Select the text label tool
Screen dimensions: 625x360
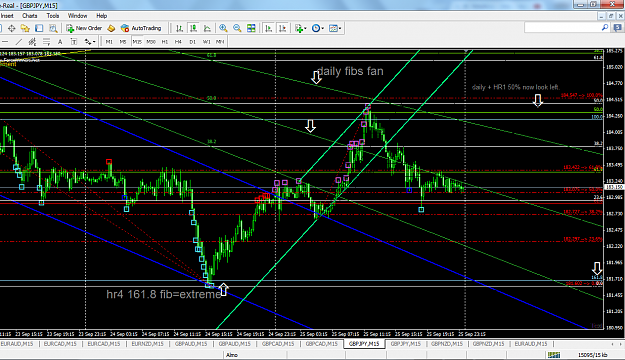tap(74, 42)
